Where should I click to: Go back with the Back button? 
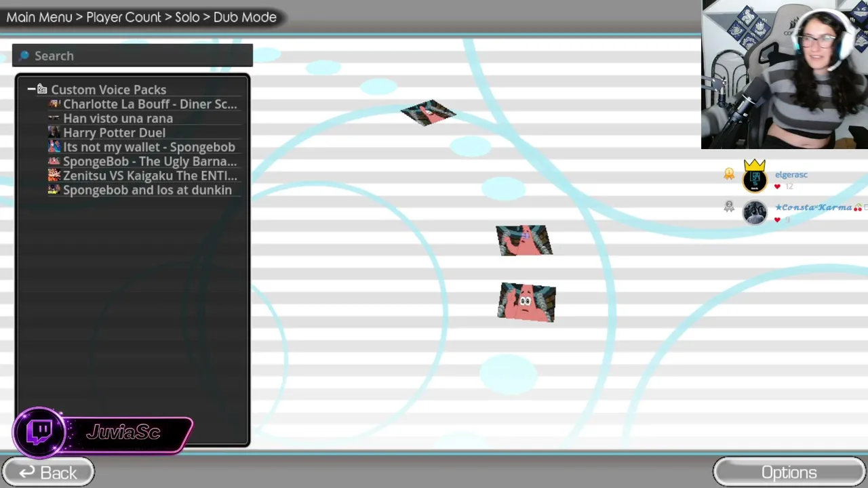pyautogui.click(x=48, y=472)
